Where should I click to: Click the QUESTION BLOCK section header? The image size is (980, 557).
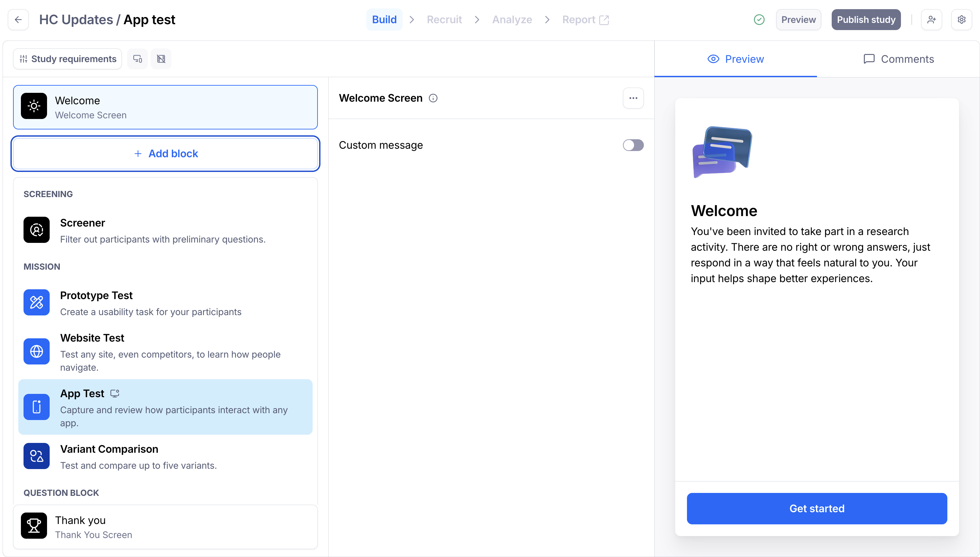point(61,493)
